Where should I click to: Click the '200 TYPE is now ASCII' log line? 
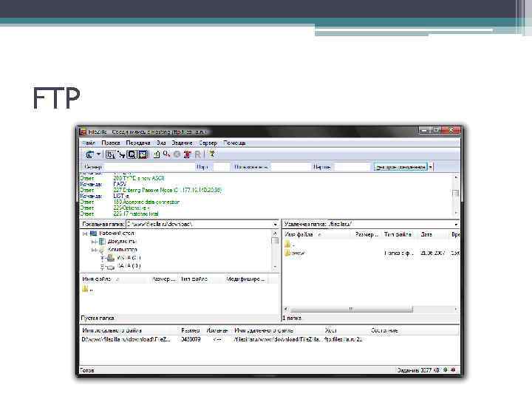tap(139, 178)
